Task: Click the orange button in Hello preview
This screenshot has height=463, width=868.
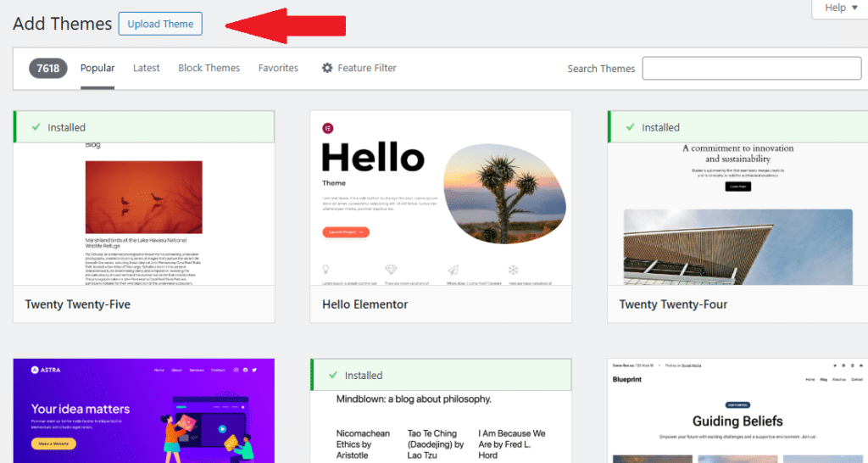Action: 346,232
